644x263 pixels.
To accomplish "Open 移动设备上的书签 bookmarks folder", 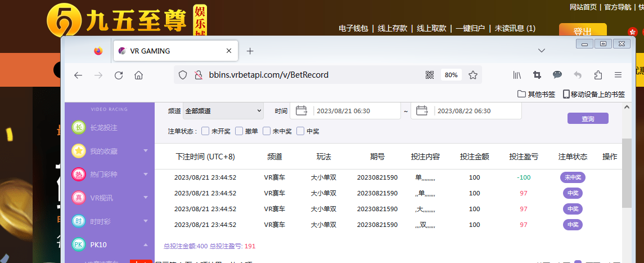I will point(594,94).
